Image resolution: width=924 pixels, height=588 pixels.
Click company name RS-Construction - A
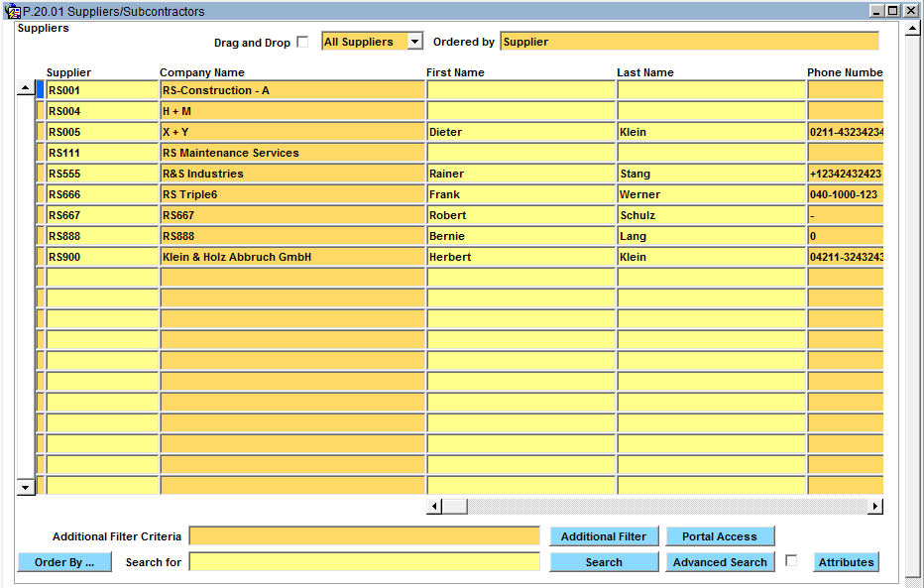(292, 90)
